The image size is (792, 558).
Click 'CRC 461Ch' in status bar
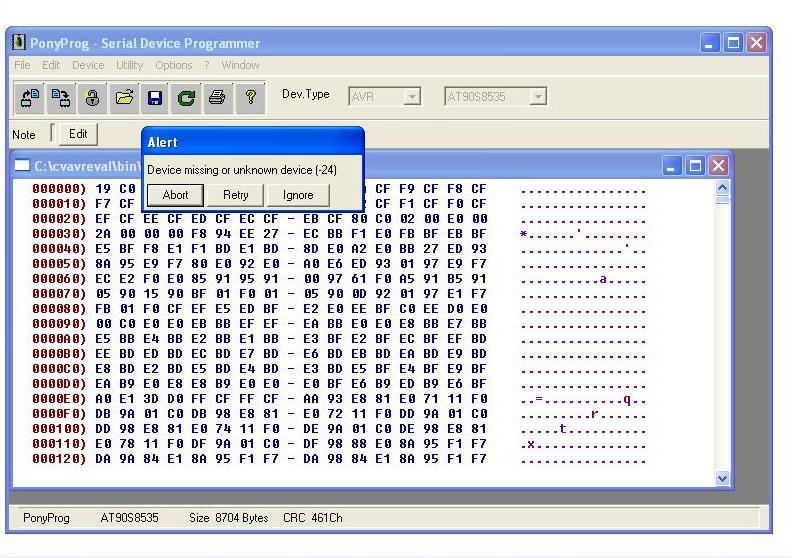(x=313, y=518)
